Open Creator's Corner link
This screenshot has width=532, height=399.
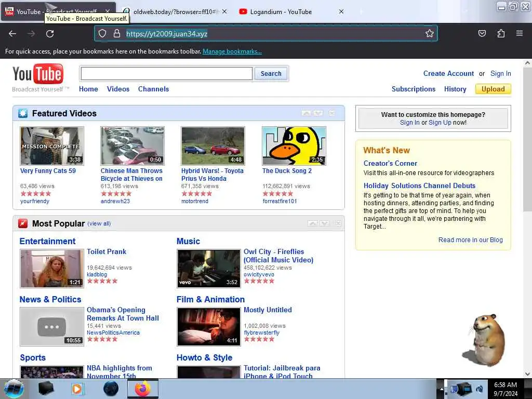pos(390,163)
